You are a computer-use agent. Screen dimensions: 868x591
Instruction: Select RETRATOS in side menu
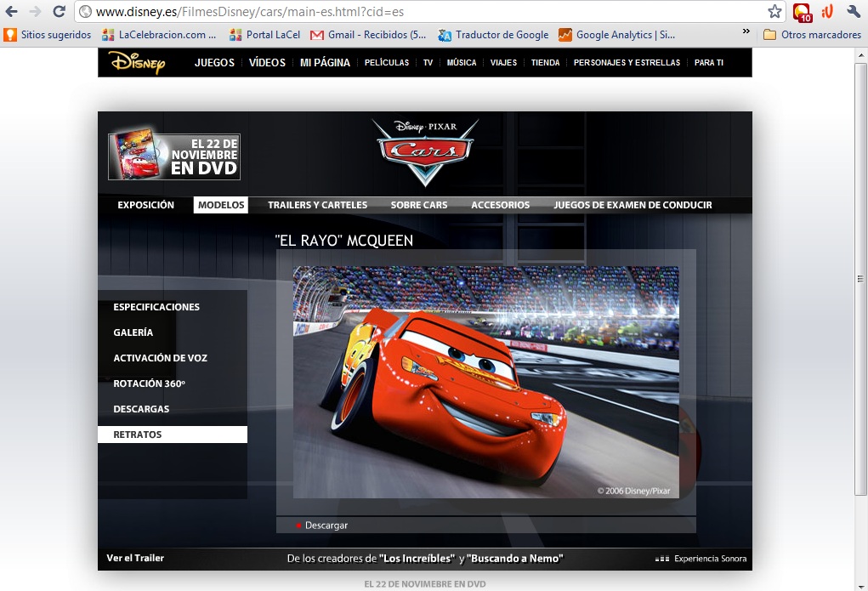pyautogui.click(x=173, y=435)
